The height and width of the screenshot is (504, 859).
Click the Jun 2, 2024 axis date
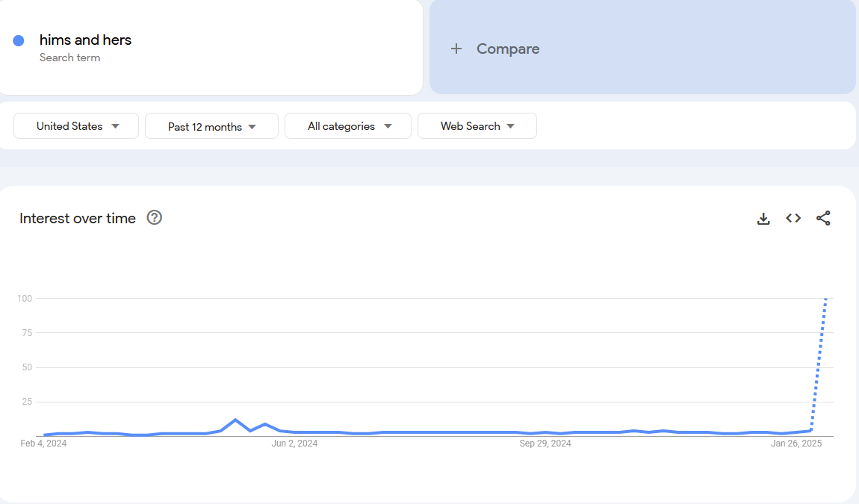[294, 444]
